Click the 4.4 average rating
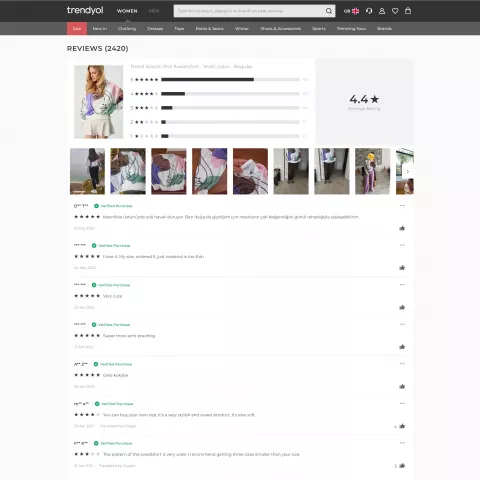This screenshot has width=480, height=480. tap(364, 99)
